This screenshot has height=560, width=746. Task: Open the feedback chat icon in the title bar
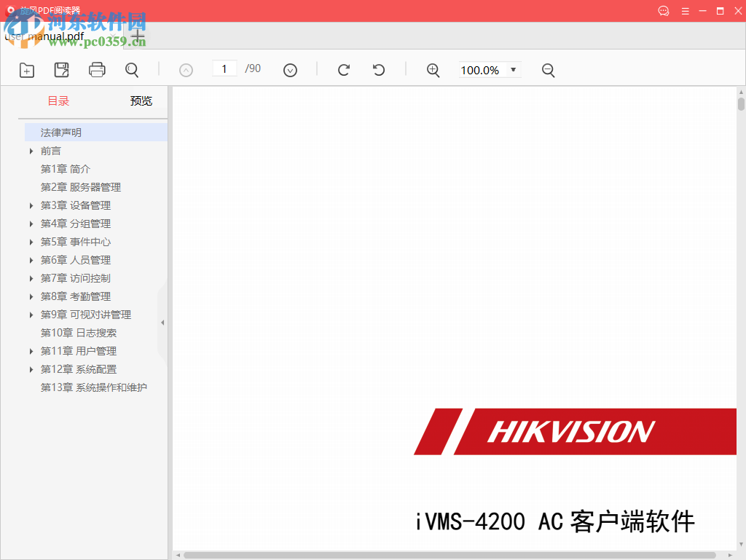(664, 11)
